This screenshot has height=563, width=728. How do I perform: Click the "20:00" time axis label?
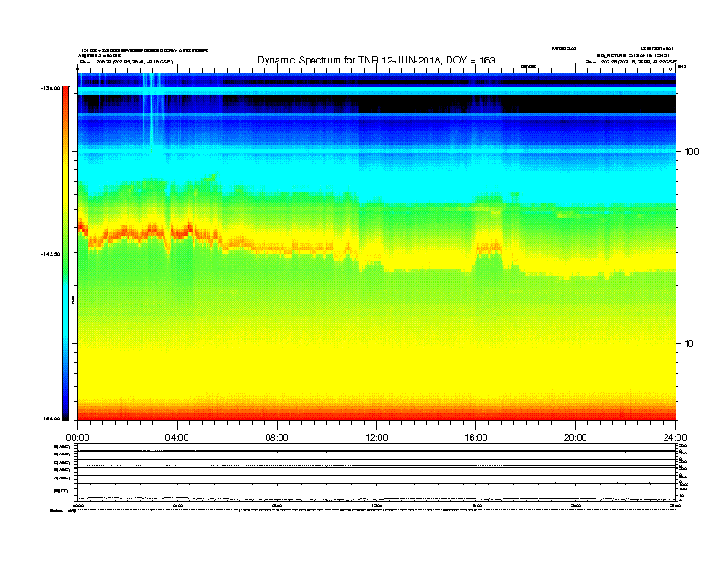pyautogui.click(x=575, y=438)
